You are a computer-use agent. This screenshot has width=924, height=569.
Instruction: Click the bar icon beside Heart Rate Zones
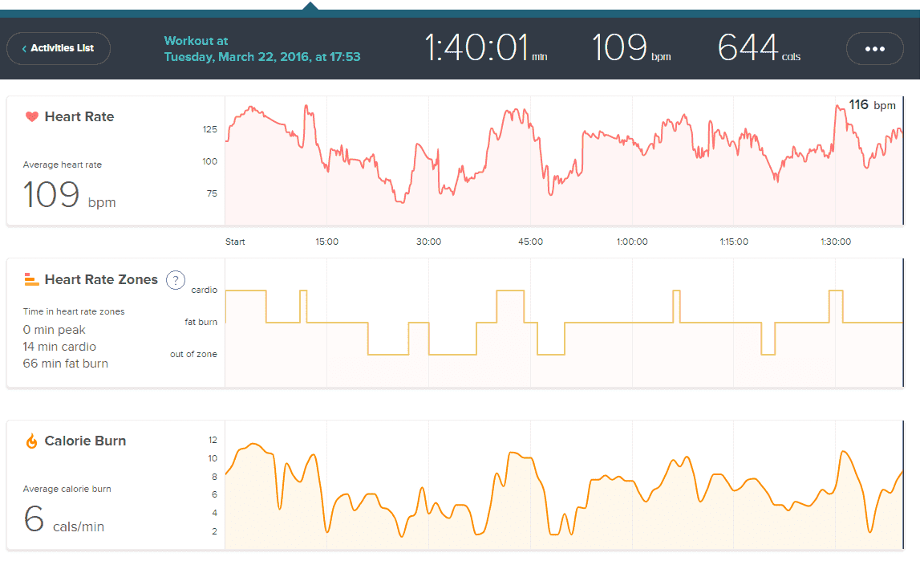(32, 279)
